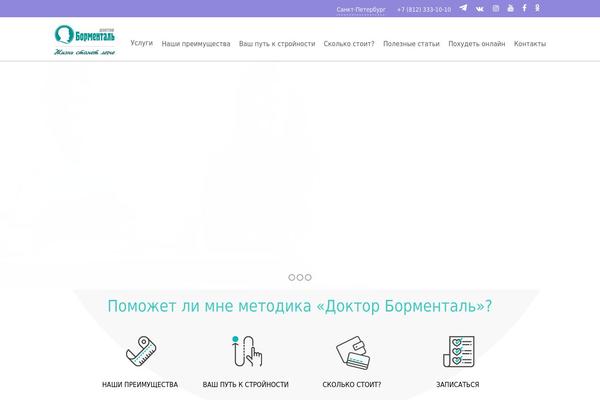Go to Наши преимущества in the top menu
Viewport: 600px width, 400px height.
196,44
